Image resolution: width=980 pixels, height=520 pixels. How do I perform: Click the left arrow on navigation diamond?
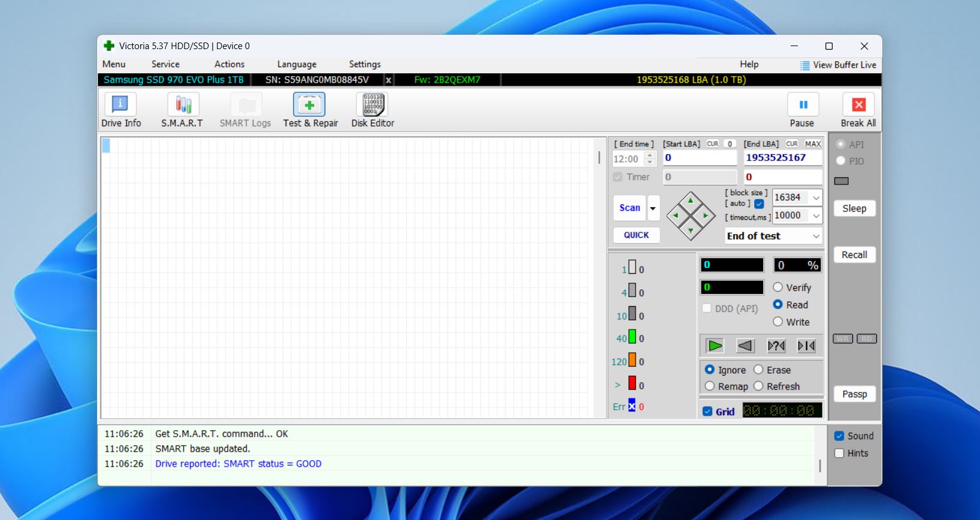(676, 216)
